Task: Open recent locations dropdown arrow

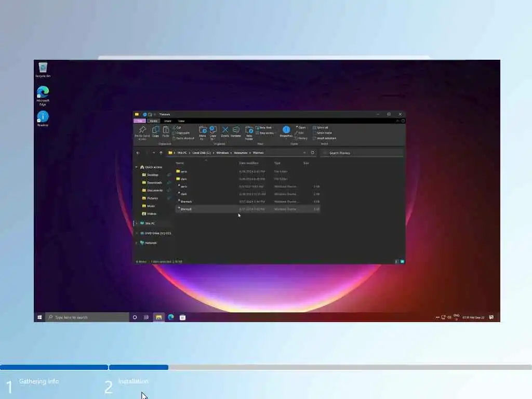Action: [x=154, y=153]
